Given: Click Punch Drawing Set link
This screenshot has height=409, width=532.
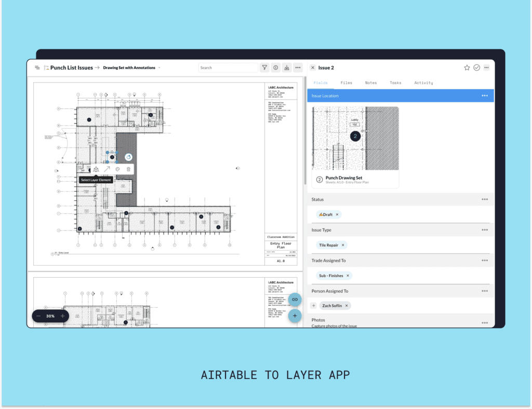Looking at the screenshot, I should pos(344,178).
